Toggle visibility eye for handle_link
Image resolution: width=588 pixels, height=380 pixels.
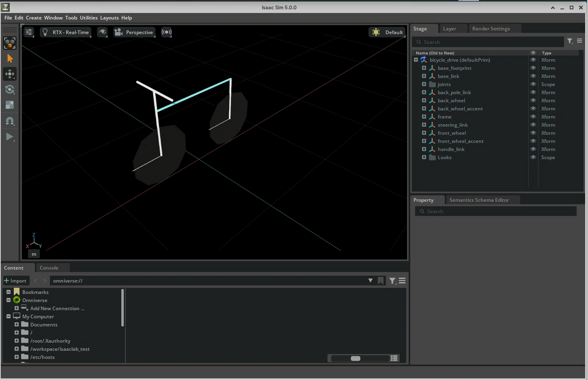[x=533, y=149]
